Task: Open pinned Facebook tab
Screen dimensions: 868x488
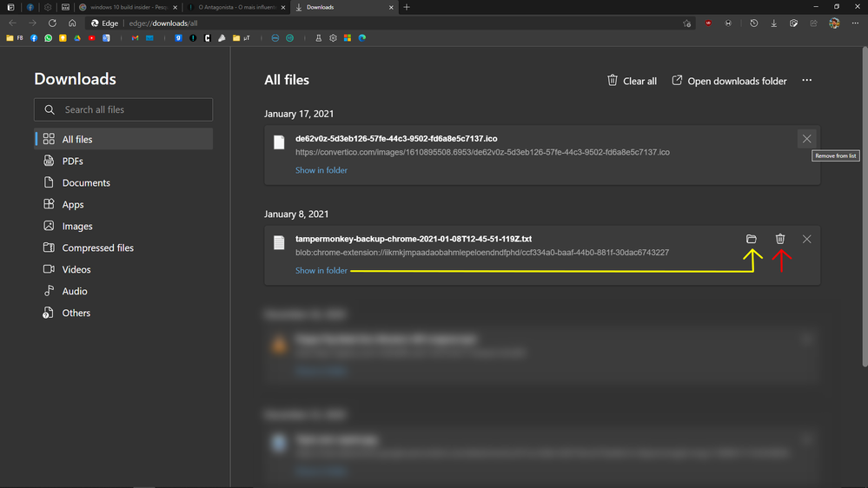Action: pyautogui.click(x=30, y=7)
